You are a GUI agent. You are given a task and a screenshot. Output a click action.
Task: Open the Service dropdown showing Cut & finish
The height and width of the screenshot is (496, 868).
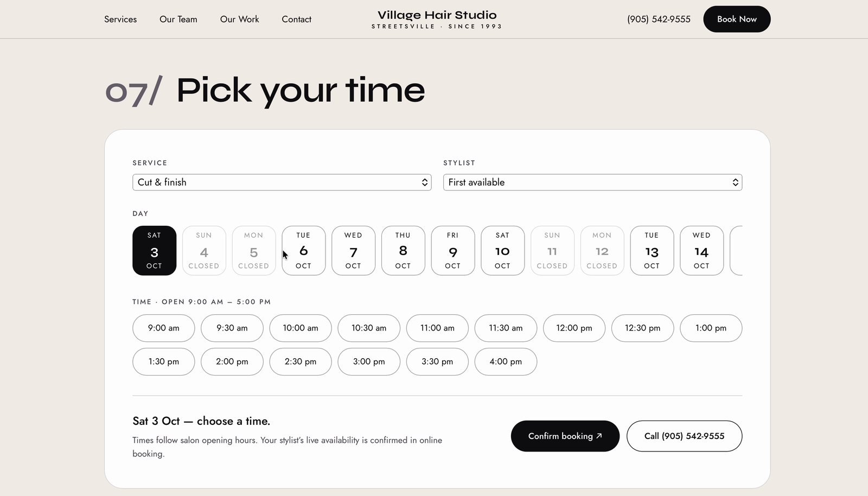pyautogui.click(x=282, y=182)
